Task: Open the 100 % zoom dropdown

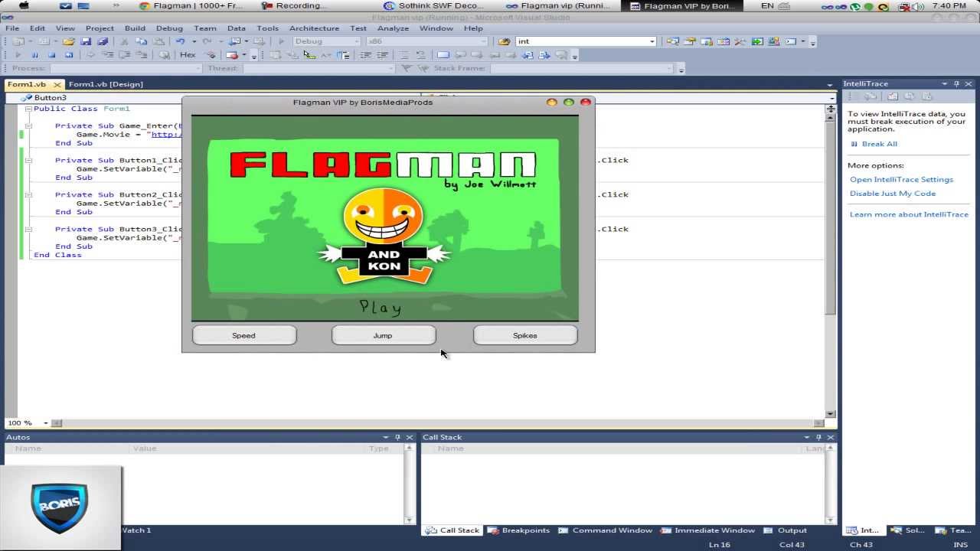Action: 45,423
